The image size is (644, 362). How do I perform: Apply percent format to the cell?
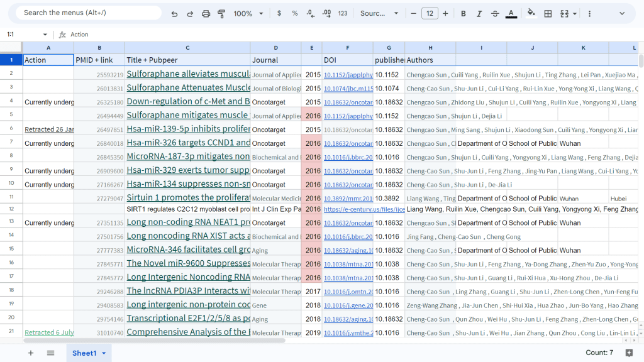295,13
